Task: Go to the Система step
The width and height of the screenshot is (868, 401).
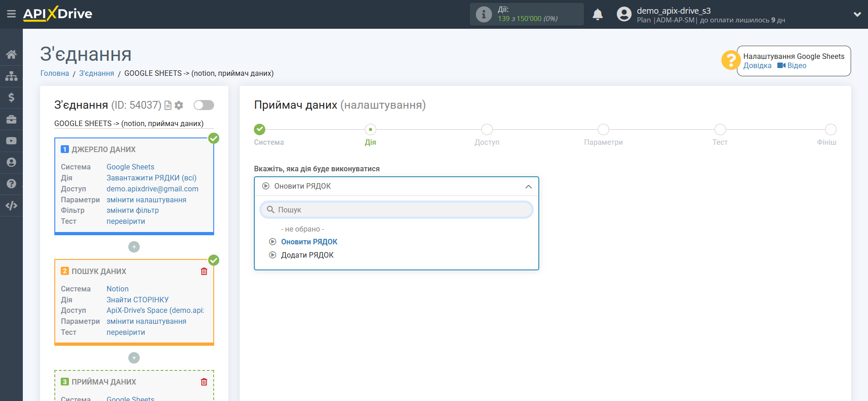Action: pos(260,130)
